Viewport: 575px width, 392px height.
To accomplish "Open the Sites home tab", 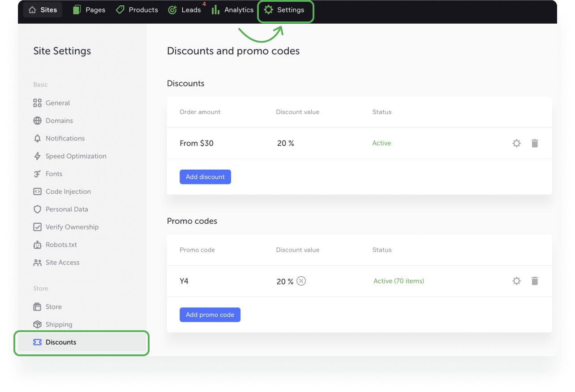I will click(x=43, y=10).
